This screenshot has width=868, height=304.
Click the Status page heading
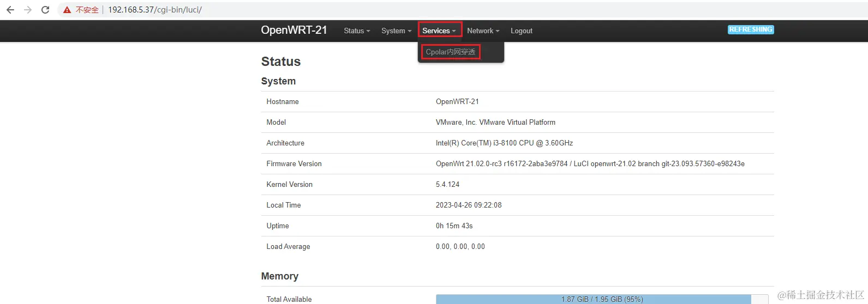tap(281, 62)
